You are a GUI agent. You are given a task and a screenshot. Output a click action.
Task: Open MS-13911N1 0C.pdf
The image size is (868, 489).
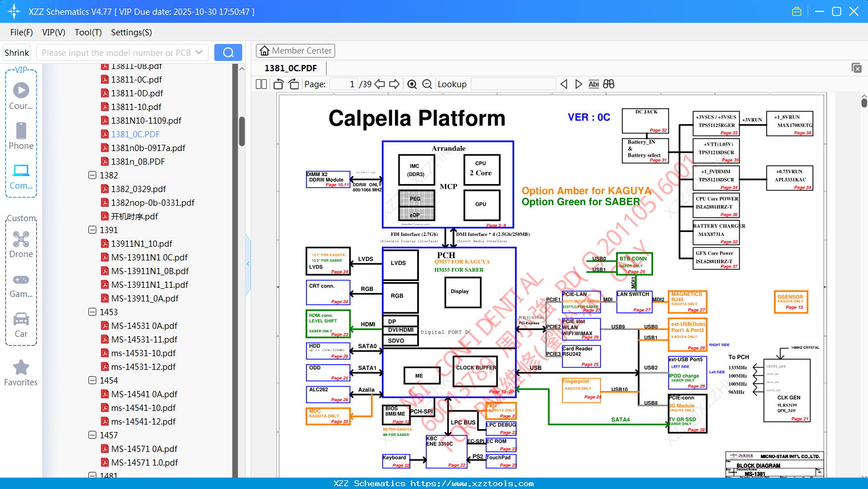tap(149, 257)
